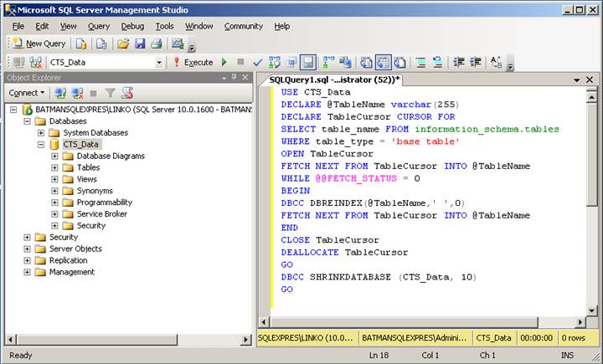Click the New Query button

pyautogui.click(x=39, y=44)
